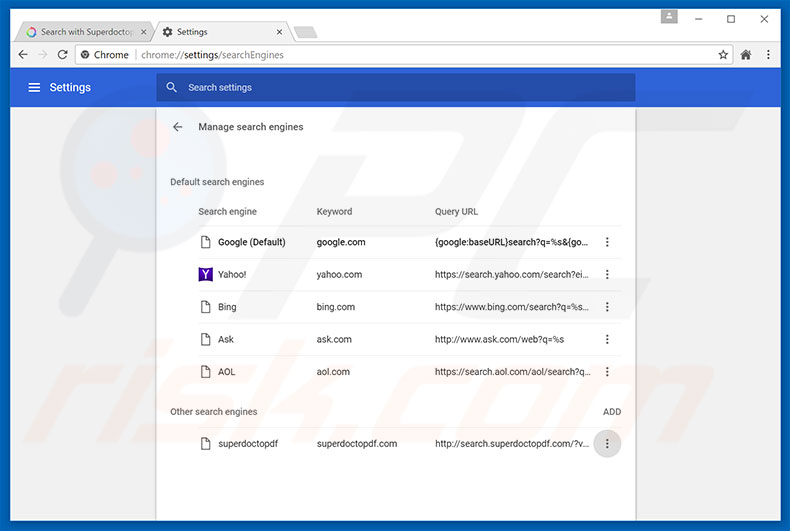Click the Settings tab gear icon
The width and height of the screenshot is (790, 531).
coord(168,32)
